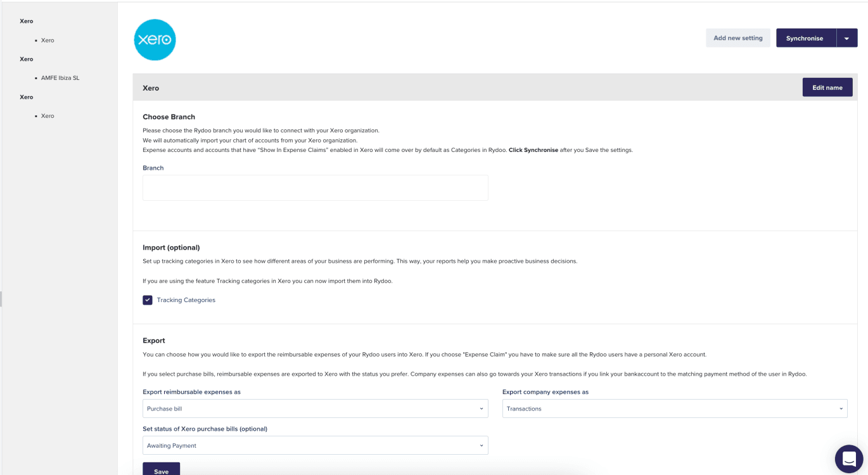Uncheck the Tracking Categories checkbox
Screen dimensions: 868x475
(x=148, y=300)
